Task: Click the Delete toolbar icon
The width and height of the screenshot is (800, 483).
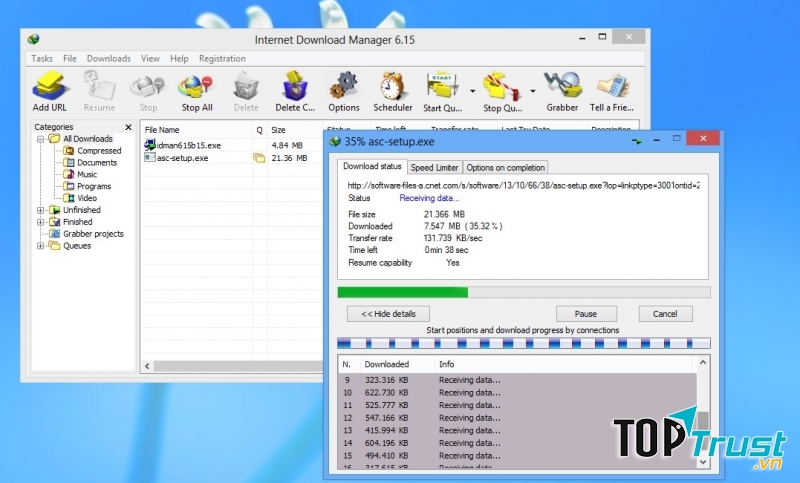Action: 246,86
